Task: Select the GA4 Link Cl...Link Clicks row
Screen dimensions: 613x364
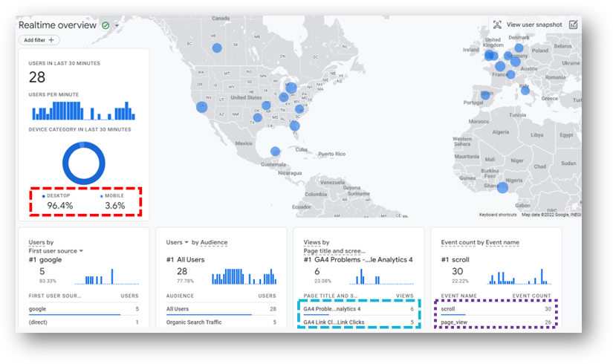Action: pos(358,322)
